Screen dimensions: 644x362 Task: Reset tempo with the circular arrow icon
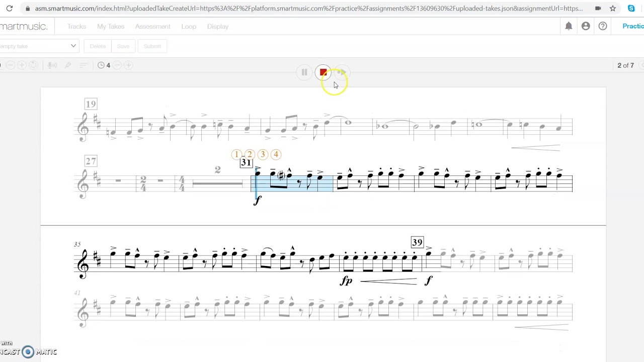pyautogui.click(x=33, y=65)
